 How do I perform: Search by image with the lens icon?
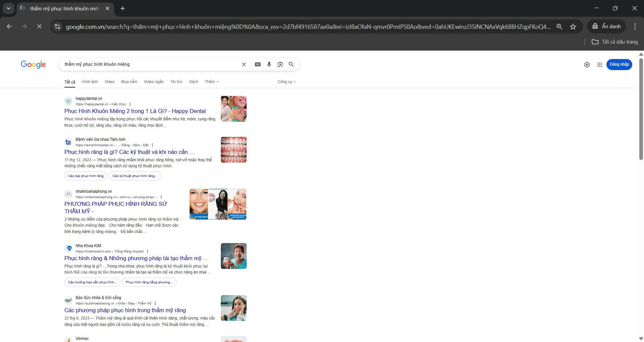(x=280, y=64)
